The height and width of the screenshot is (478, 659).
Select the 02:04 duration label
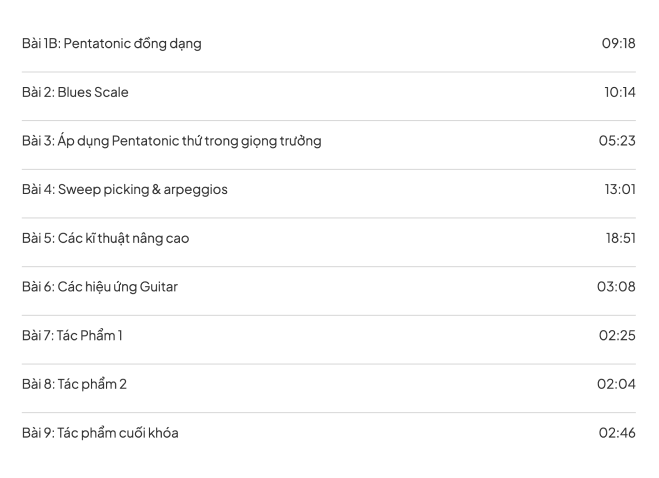[617, 384]
